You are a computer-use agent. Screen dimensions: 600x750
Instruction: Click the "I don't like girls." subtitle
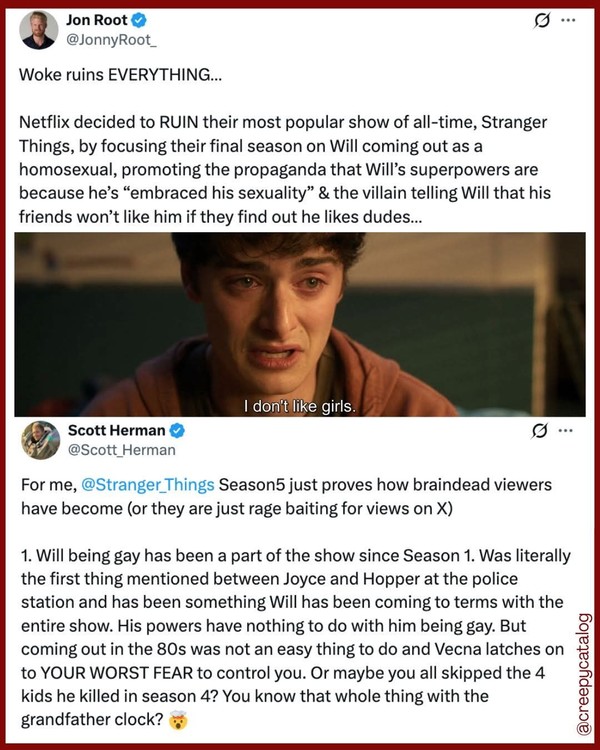[300, 407]
